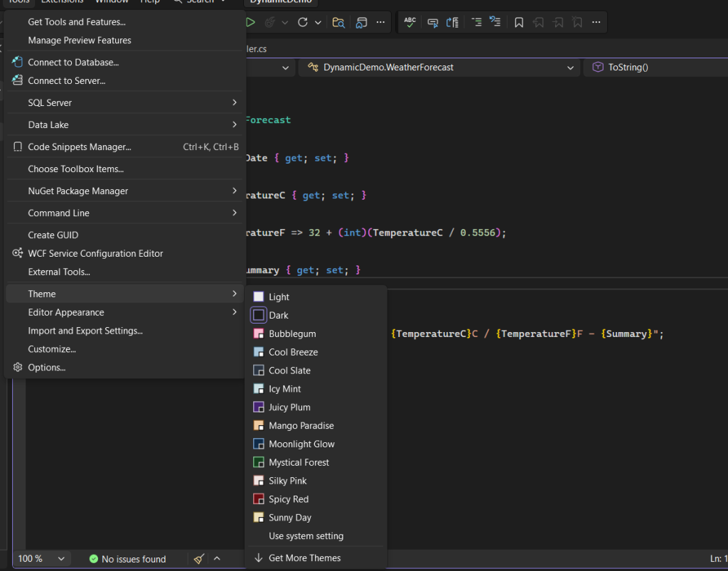This screenshot has width=728, height=571.
Task: Select the Dark theme option
Action: pyautogui.click(x=316, y=315)
